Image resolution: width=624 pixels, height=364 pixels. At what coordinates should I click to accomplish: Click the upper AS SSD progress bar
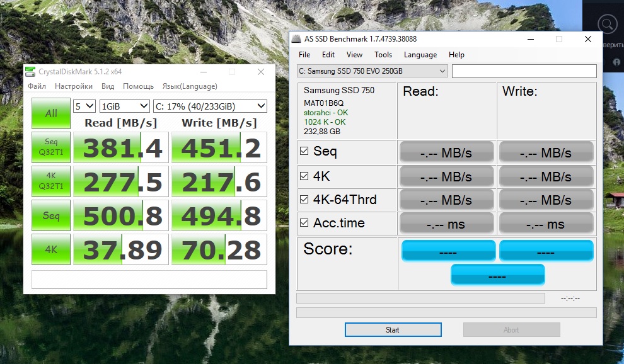pyautogui.click(x=420, y=298)
